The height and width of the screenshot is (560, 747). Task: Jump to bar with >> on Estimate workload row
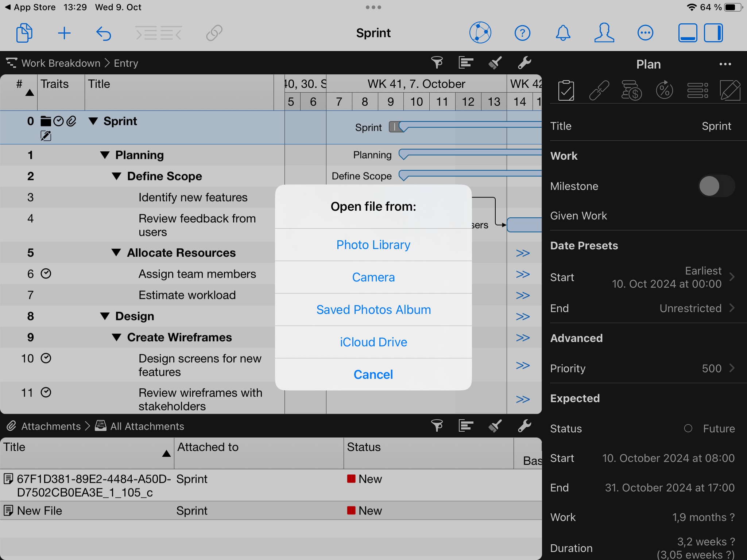522,295
